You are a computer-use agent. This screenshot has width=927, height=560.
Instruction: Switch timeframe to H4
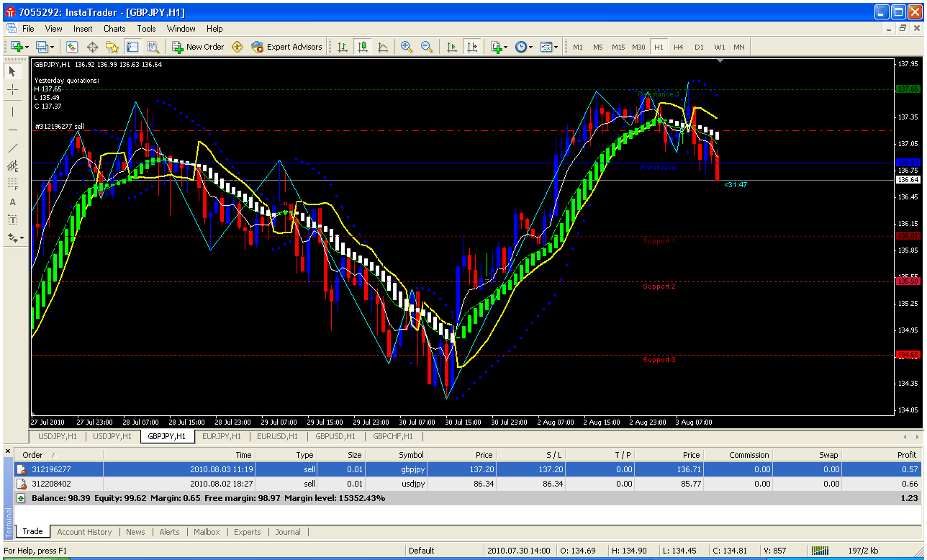pyautogui.click(x=678, y=47)
